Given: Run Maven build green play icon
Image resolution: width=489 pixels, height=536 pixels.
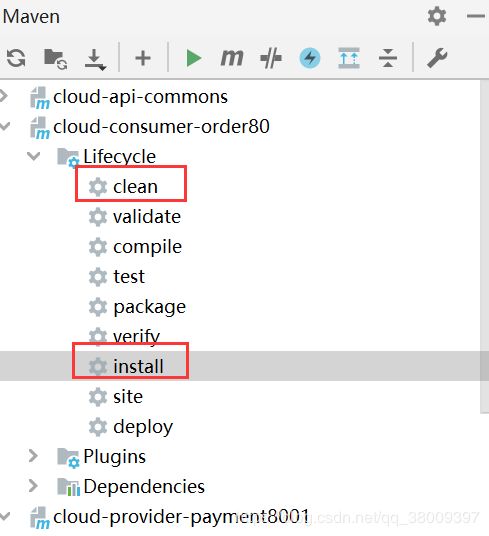Looking at the screenshot, I should tap(194, 58).
